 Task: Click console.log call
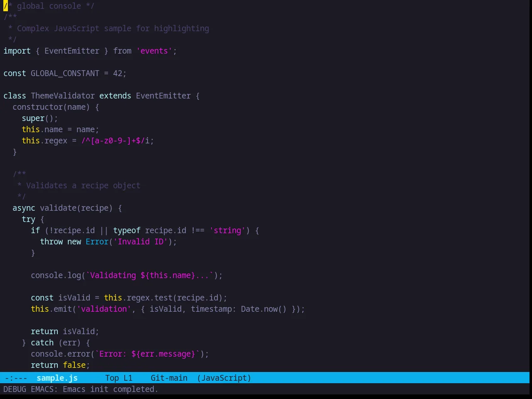point(56,275)
